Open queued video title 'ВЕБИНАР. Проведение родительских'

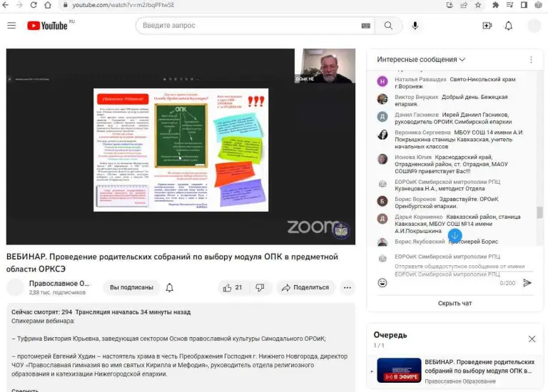(479, 366)
